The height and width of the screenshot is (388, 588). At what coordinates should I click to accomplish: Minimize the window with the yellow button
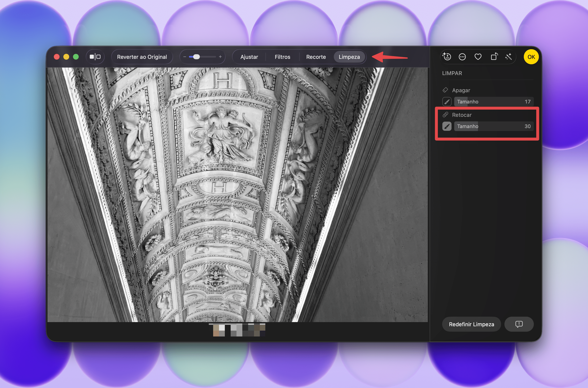coord(66,57)
